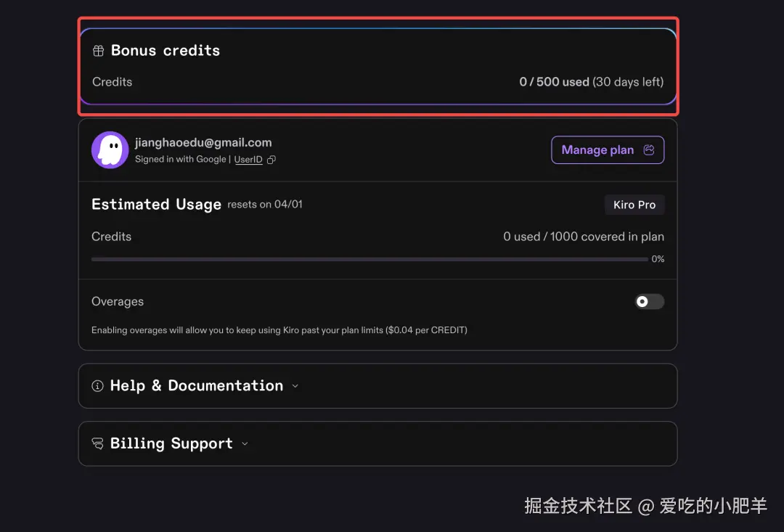
Task: Click the Bonus credits gift icon
Action: point(98,51)
